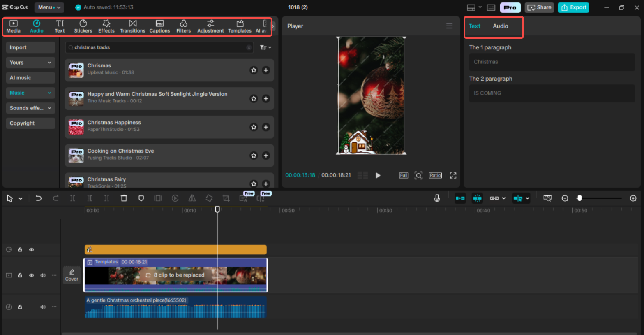
Task: Add the Christmas Happiness track with the plus icon
Action: 266,127
